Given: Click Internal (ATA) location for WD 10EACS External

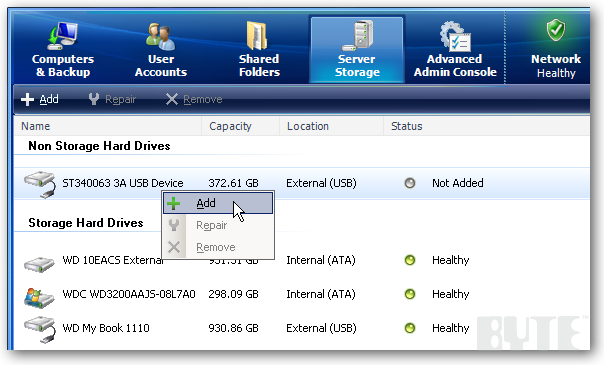Looking at the screenshot, I should [x=321, y=260].
